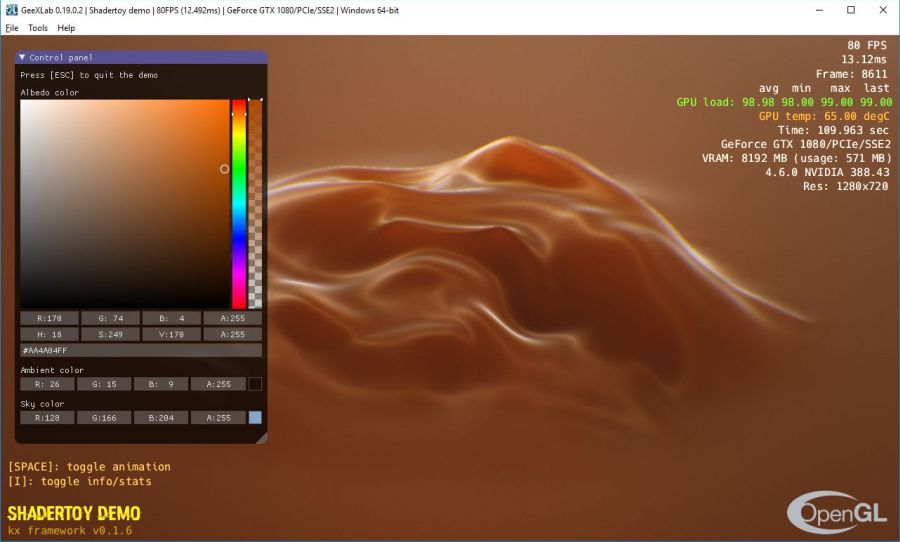900x542 pixels.
Task: Click the 'kx framework v0.1.6' text
Action: 69,531
